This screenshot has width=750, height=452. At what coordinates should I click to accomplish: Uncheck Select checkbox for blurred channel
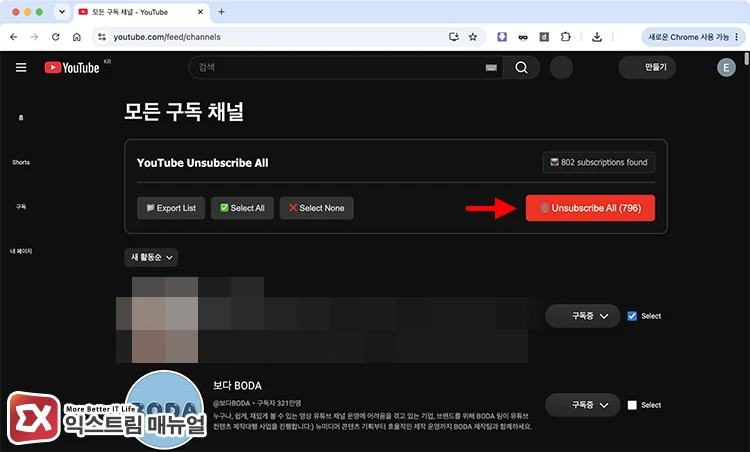632,316
